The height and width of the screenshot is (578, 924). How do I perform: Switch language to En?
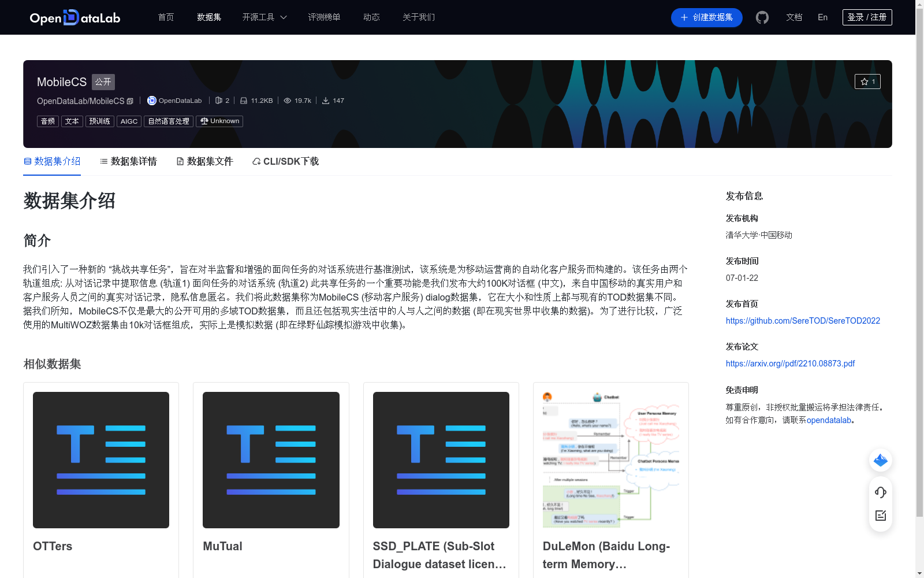click(822, 17)
